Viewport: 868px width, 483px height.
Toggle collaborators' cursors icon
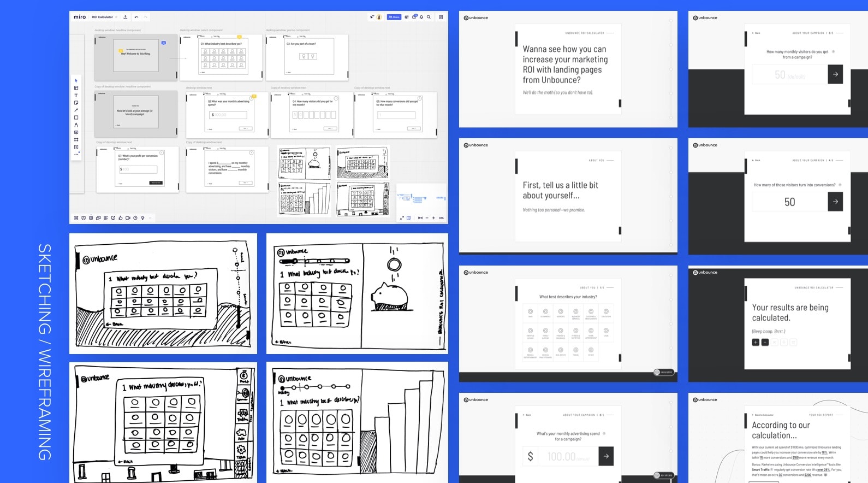tap(372, 17)
